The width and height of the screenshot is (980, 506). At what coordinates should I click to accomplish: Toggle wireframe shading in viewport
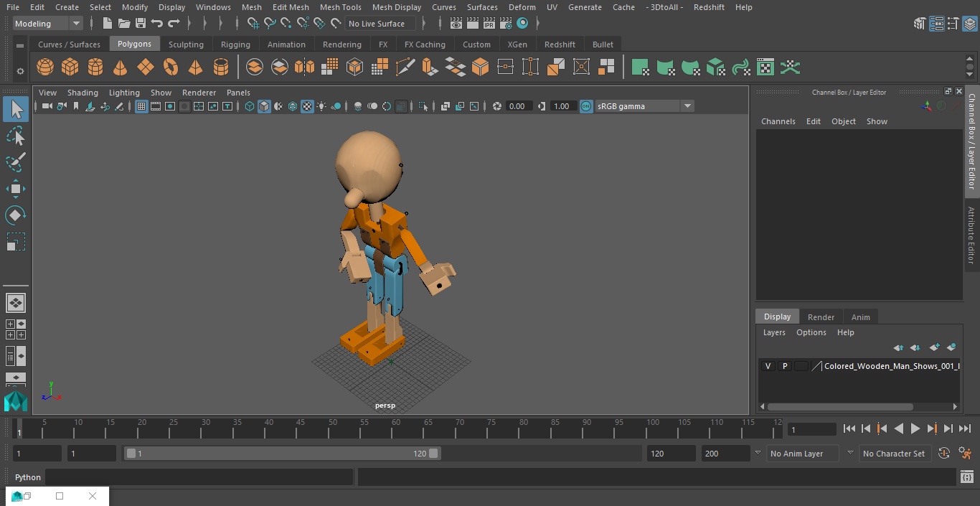click(x=250, y=106)
